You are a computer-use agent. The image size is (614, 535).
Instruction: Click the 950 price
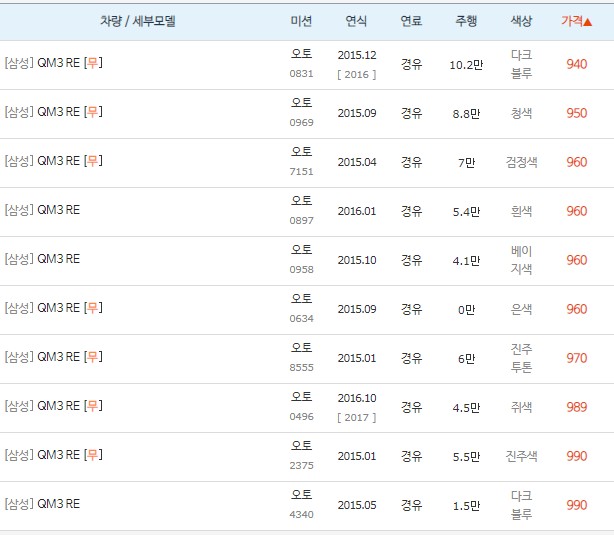576,113
